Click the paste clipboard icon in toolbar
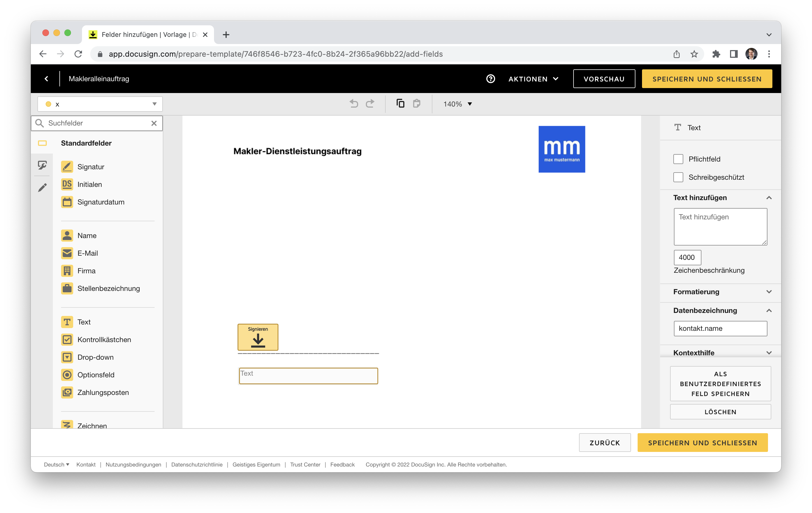The width and height of the screenshot is (812, 513). click(416, 103)
